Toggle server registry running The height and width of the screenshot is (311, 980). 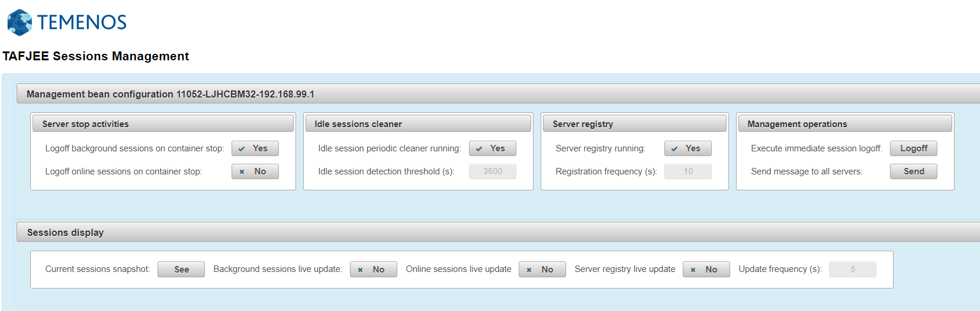point(687,148)
